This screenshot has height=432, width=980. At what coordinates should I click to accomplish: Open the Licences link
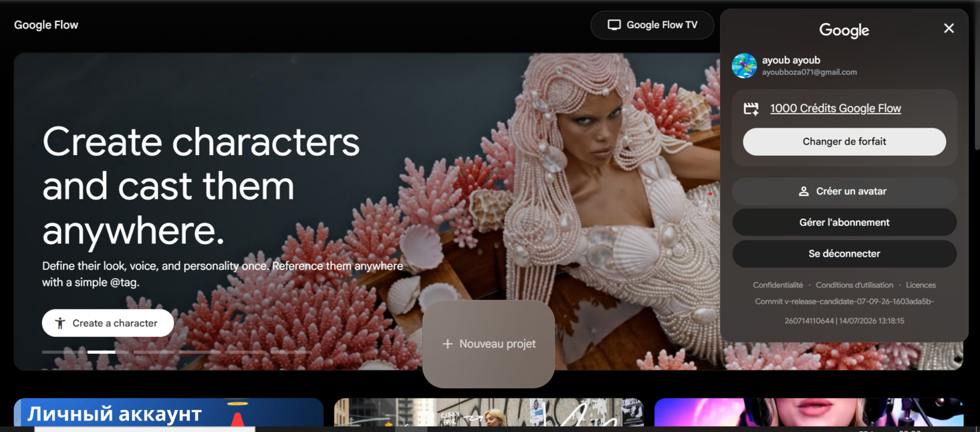tap(921, 285)
